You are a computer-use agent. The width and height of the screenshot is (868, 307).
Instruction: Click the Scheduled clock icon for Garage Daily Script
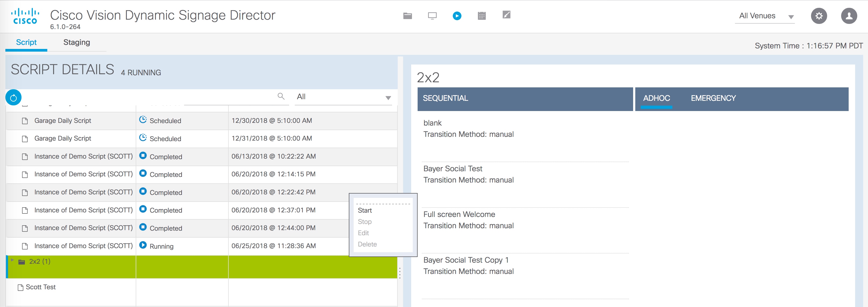pos(143,120)
